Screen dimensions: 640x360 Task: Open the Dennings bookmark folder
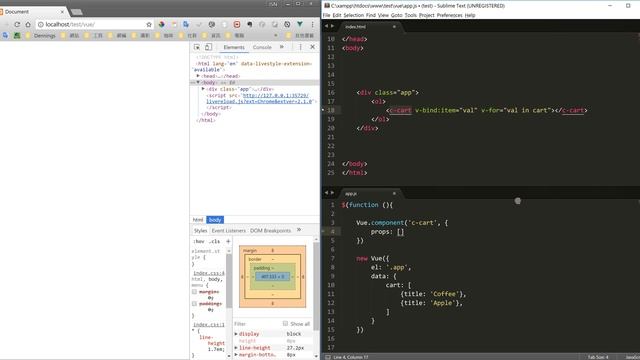pyautogui.click(x=40, y=36)
